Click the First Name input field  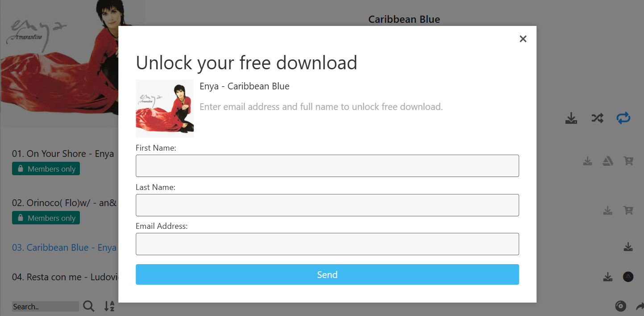click(327, 166)
